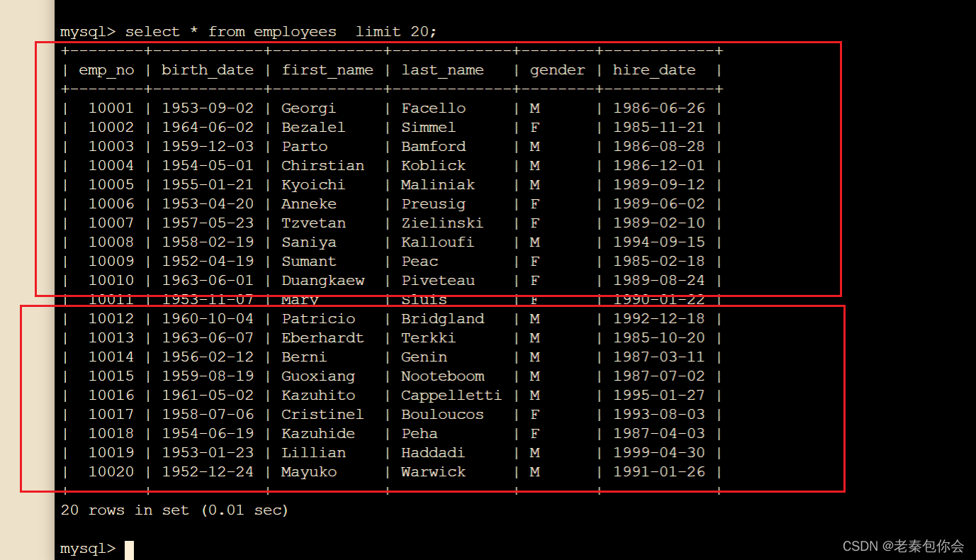Screen dimensions: 976x560
Task: Select last name Maliniak
Action: (x=437, y=185)
